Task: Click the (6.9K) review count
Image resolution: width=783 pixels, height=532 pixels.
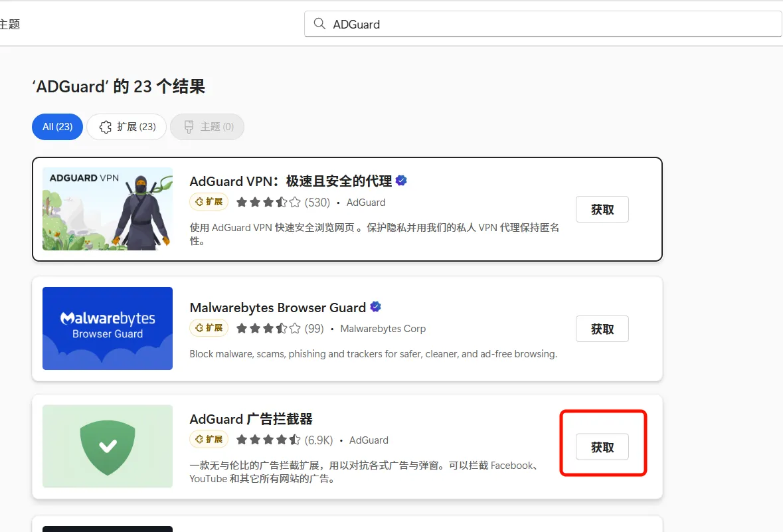Action: (x=319, y=440)
